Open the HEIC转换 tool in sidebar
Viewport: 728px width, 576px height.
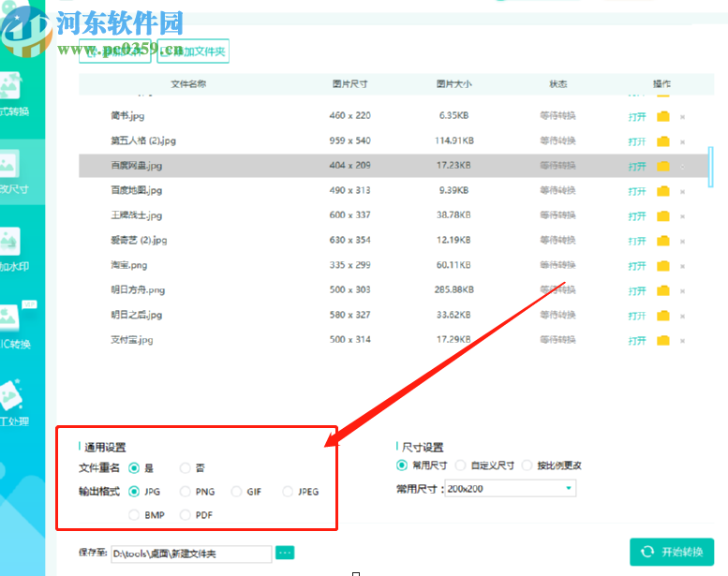[17, 328]
